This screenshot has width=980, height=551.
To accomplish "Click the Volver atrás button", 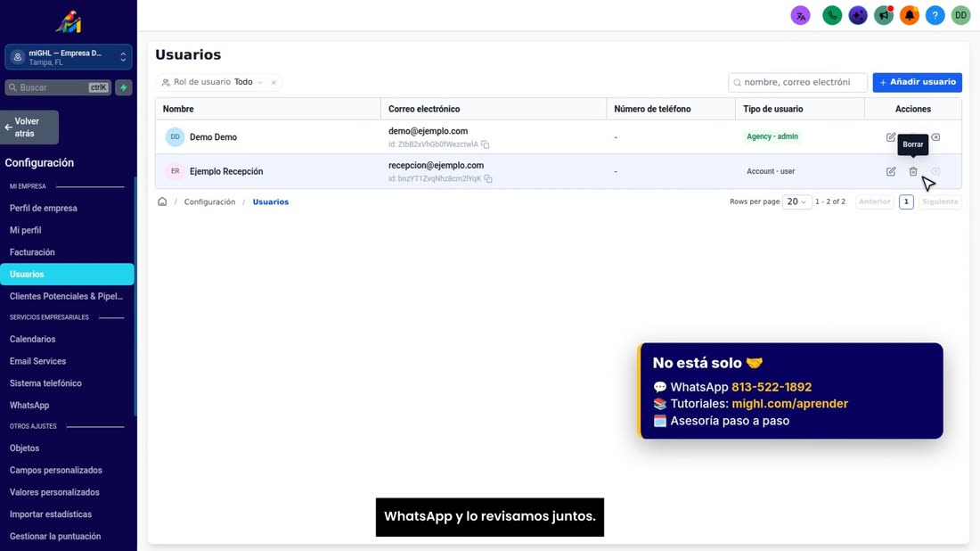I will 29,127.
